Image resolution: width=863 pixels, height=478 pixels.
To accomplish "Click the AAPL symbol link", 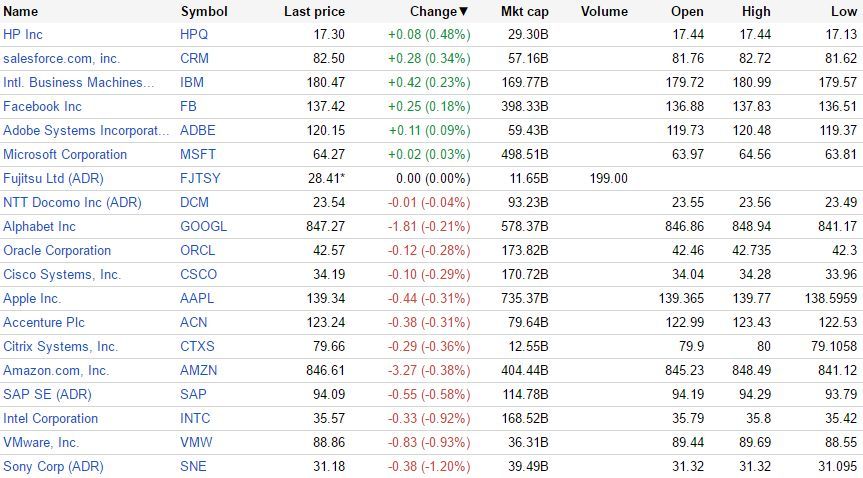I will click(198, 298).
